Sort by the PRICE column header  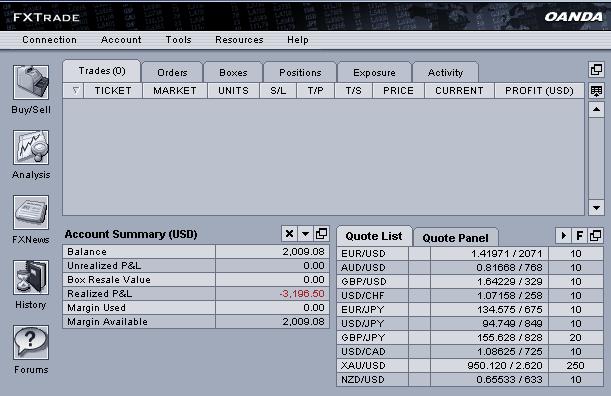[398, 90]
